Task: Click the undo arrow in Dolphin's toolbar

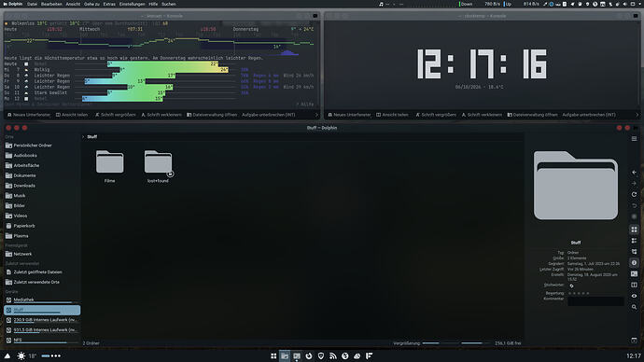Action: tap(634, 205)
